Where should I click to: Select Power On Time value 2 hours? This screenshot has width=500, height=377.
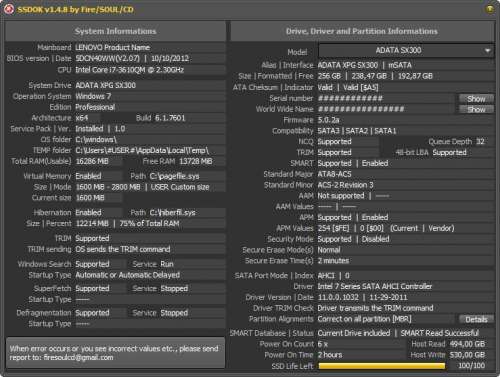click(x=330, y=355)
